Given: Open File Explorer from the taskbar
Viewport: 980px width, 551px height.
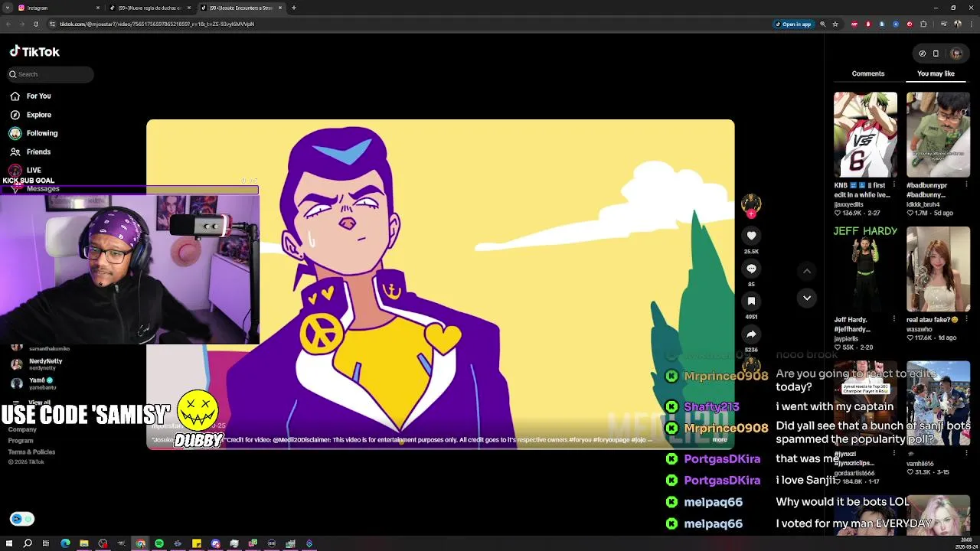Looking at the screenshot, I should (x=84, y=543).
